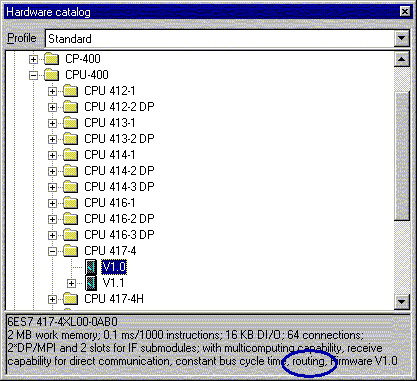Select the highlighted V1.0 entry

click(114, 267)
